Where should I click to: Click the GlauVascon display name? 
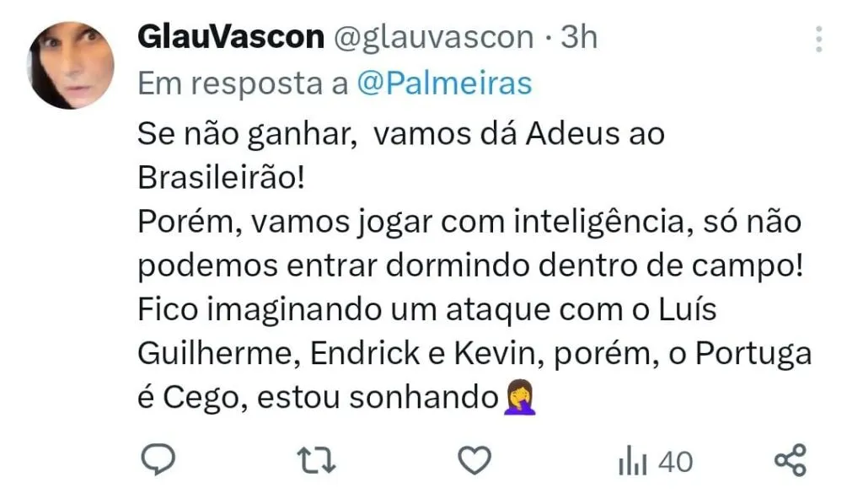tap(231, 37)
